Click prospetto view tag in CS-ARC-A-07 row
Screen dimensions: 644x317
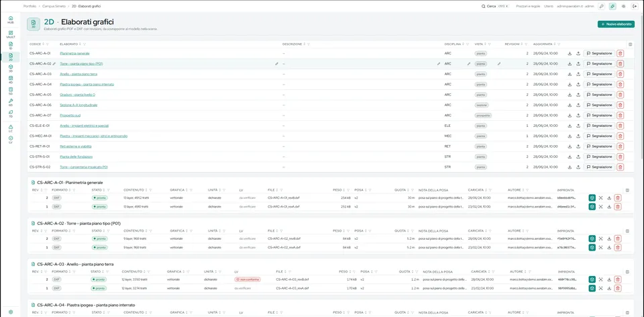pos(483,115)
